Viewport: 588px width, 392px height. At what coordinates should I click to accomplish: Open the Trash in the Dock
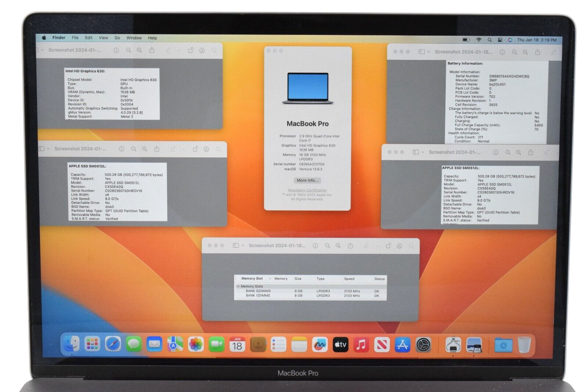click(x=524, y=345)
